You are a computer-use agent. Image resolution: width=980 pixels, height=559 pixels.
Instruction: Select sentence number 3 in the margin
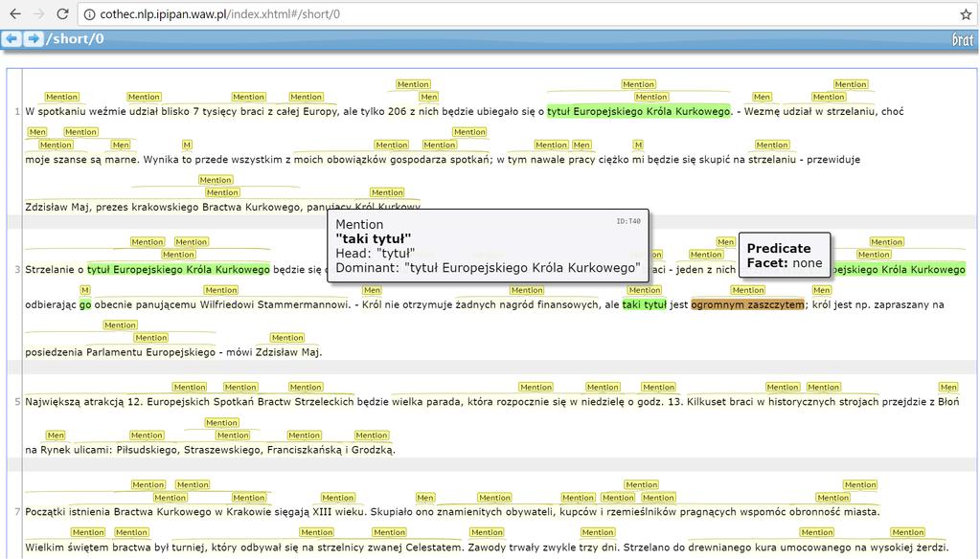[17, 270]
